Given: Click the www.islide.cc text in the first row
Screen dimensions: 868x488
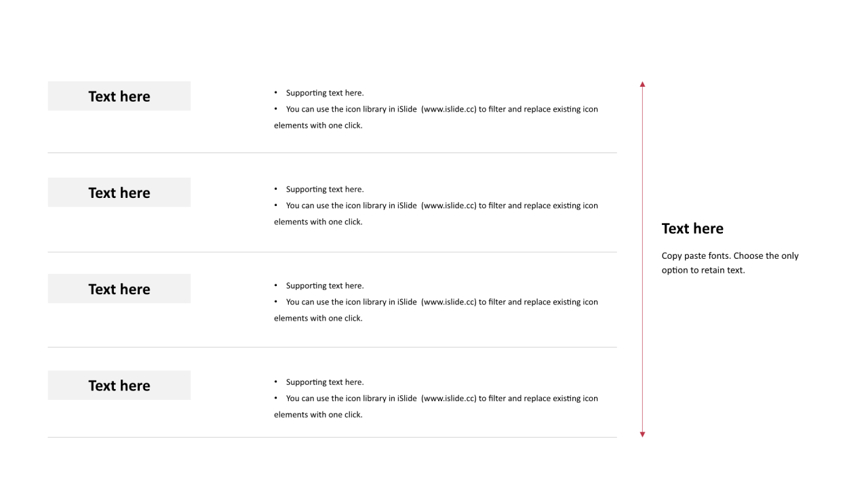Looking at the screenshot, I should click(449, 109).
